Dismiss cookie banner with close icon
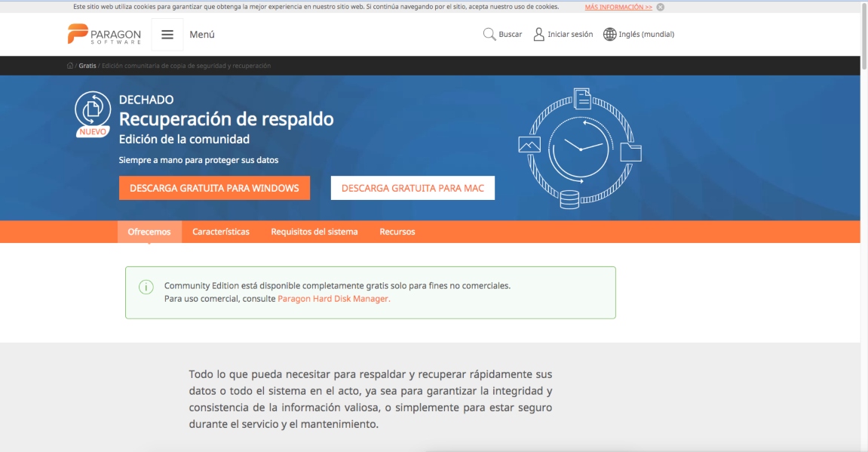The width and height of the screenshot is (868, 452). click(x=661, y=8)
